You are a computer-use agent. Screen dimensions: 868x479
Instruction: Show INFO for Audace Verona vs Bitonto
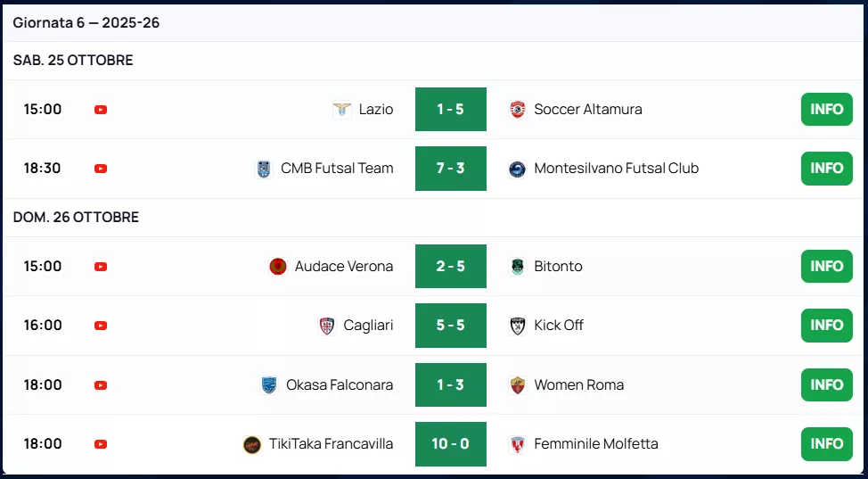pyautogui.click(x=826, y=267)
